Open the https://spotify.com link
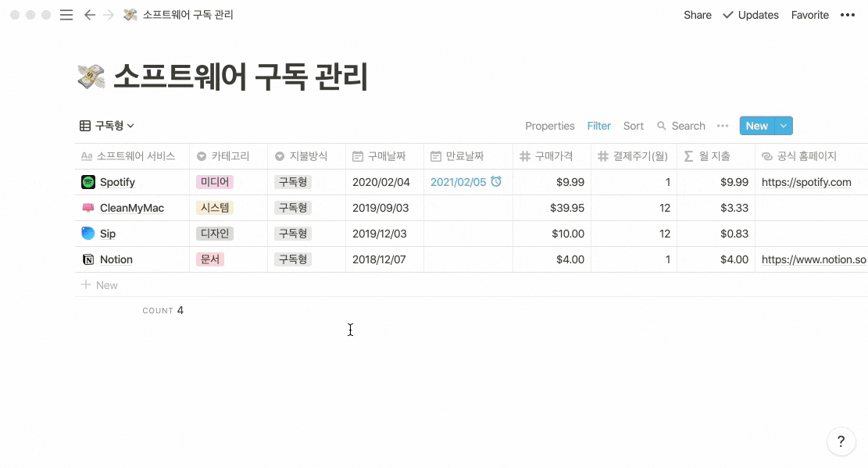This screenshot has width=868, height=468. coord(806,182)
